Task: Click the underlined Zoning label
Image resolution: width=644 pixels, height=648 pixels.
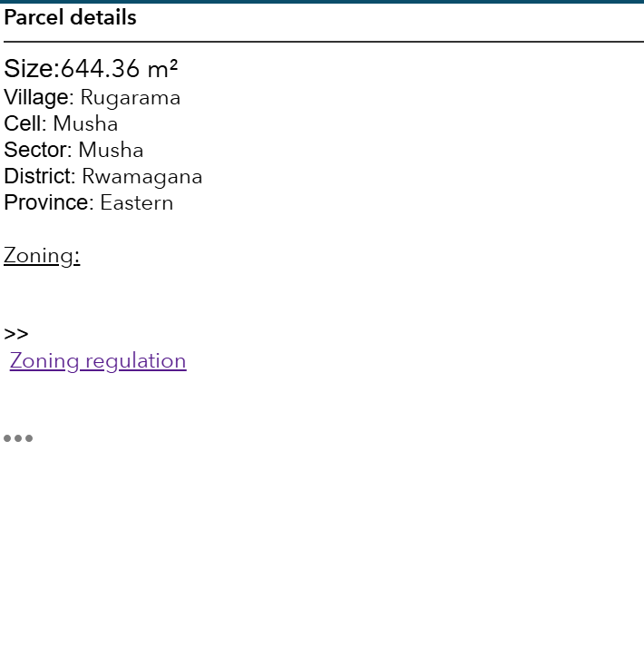Action: pyautogui.click(x=42, y=256)
